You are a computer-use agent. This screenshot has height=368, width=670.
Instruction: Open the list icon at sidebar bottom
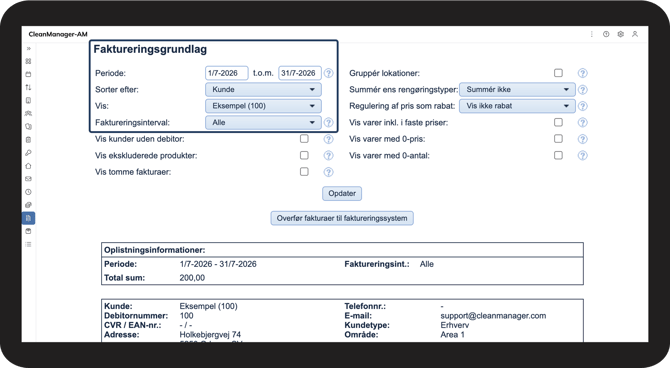(29, 244)
